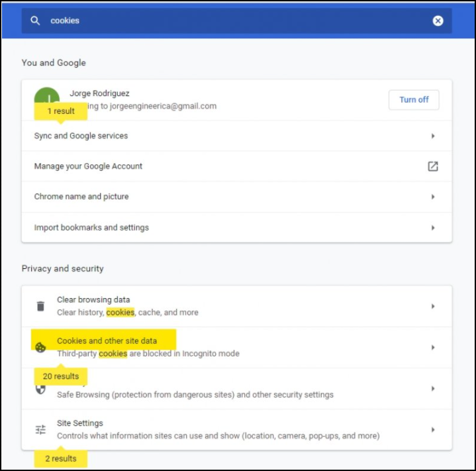Open Sync and Google services

pos(236,136)
